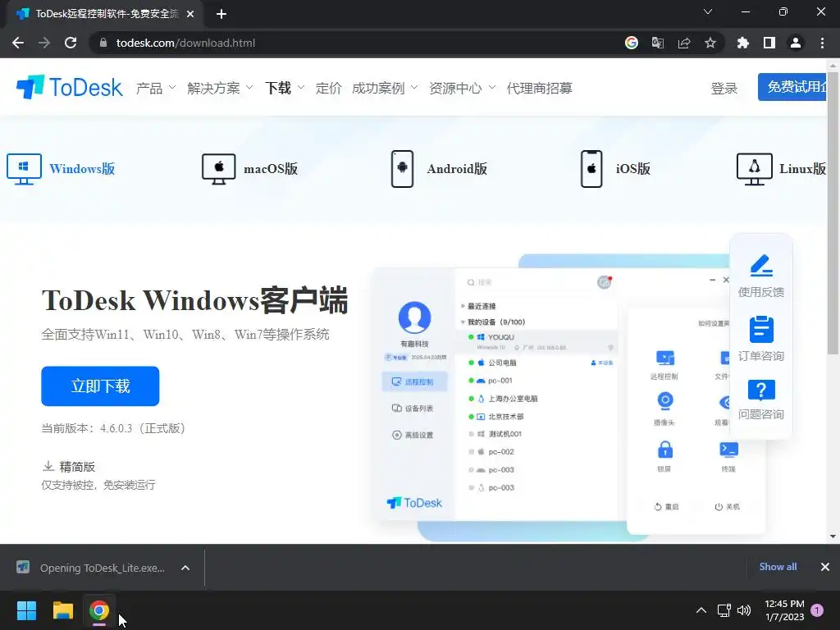Click Show all downloads
The height and width of the screenshot is (630, 840).
(x=778, y=567)
